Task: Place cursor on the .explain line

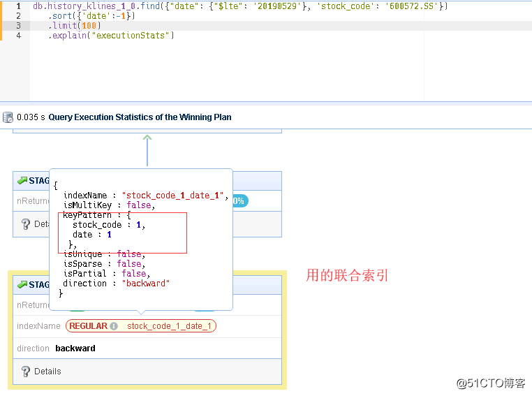Action: [111, 36]
